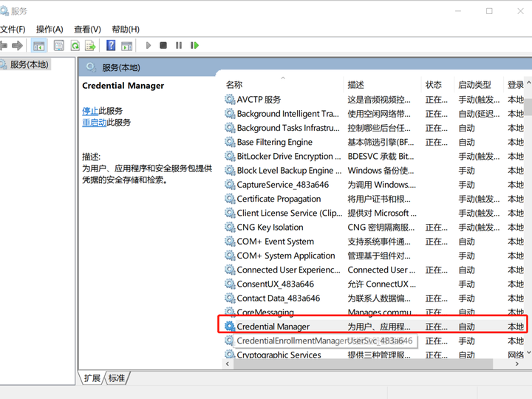
Task: Click the gear icon beside COM+ System Application
Action: point(230,256)
